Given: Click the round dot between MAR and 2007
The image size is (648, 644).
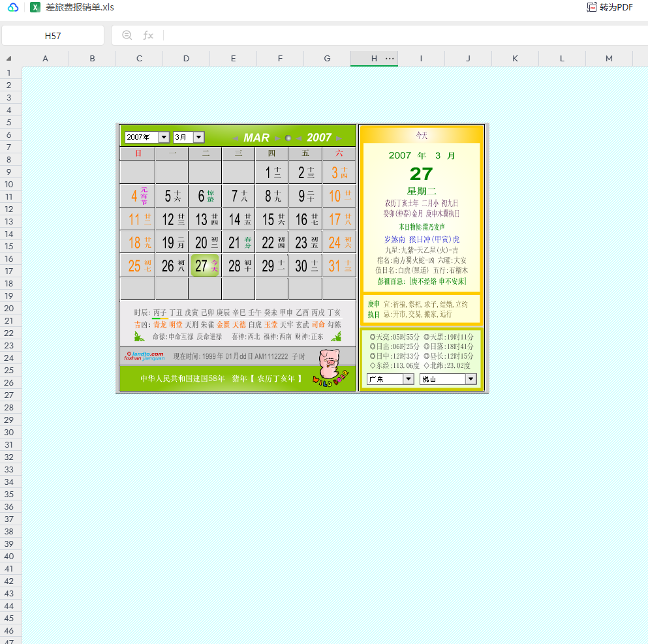Looking at the screenshot, I should [288, 138].
